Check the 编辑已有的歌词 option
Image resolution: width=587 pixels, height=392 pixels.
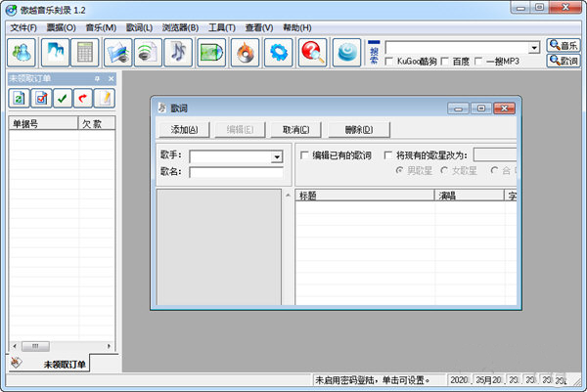click(x=304, y=155)
